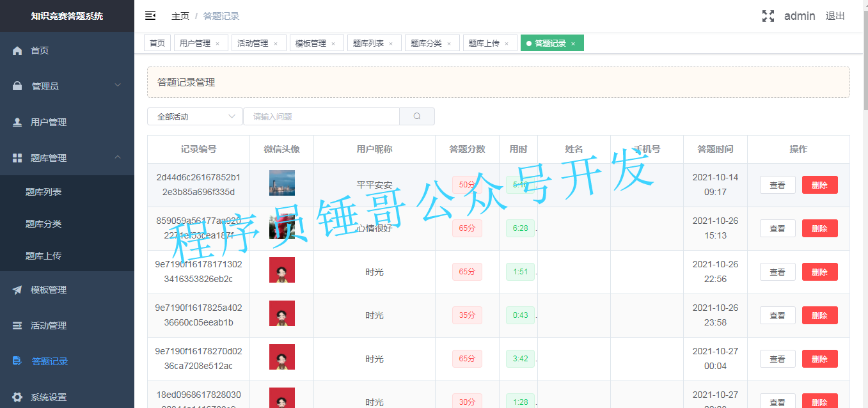Screen dimensions: 868x408
Task: Close the 题库分类 tab with its x
Action: pos(449,43)
